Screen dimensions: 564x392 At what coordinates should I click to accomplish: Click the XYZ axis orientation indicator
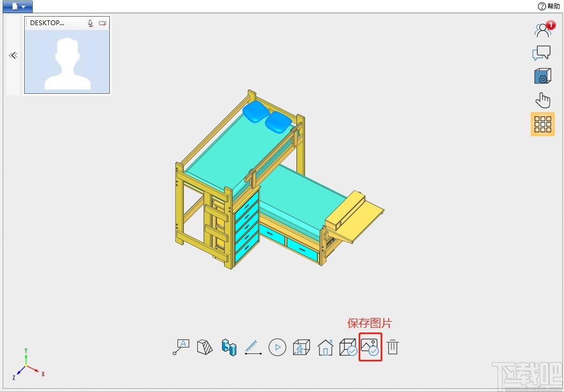point(28,364)
